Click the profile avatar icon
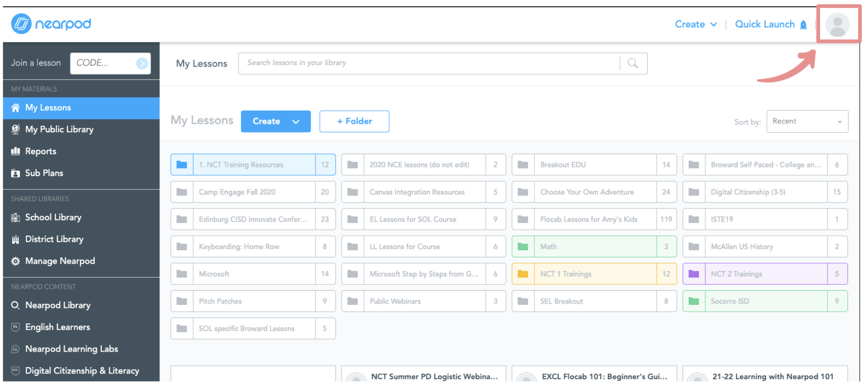This screenshot has width=868, height=392. 837,25
